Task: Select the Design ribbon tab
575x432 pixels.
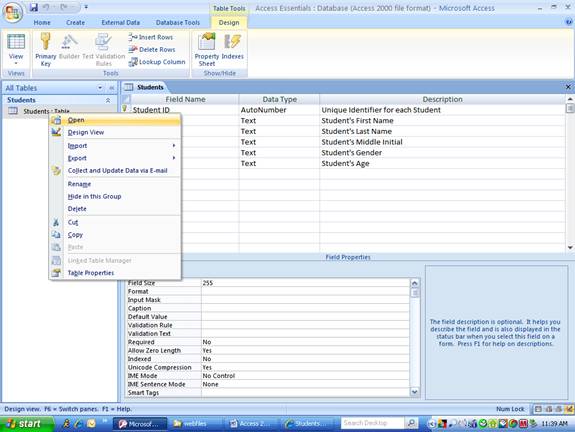Action: (229, 22)
